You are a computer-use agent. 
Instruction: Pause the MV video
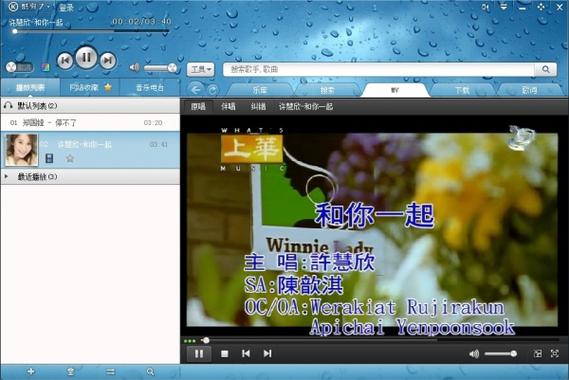[x=199, y=354]
